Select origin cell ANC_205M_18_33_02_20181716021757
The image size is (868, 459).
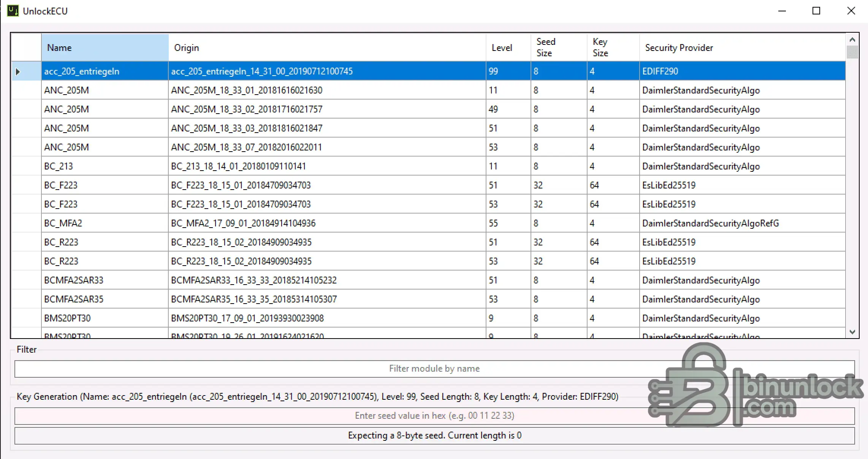coord(327,109)
